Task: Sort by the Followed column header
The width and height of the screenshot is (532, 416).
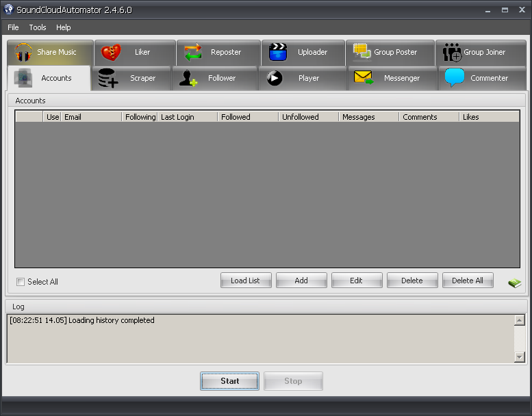Action: tap(248, 117)
